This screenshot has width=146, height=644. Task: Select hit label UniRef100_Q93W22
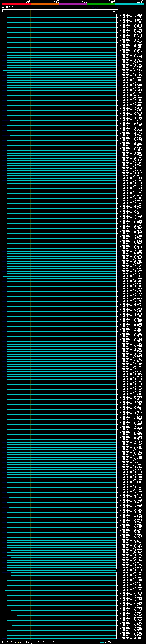pyautogui.click(x=131, y=53)
